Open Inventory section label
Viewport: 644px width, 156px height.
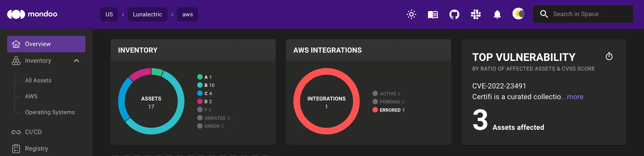38,61
